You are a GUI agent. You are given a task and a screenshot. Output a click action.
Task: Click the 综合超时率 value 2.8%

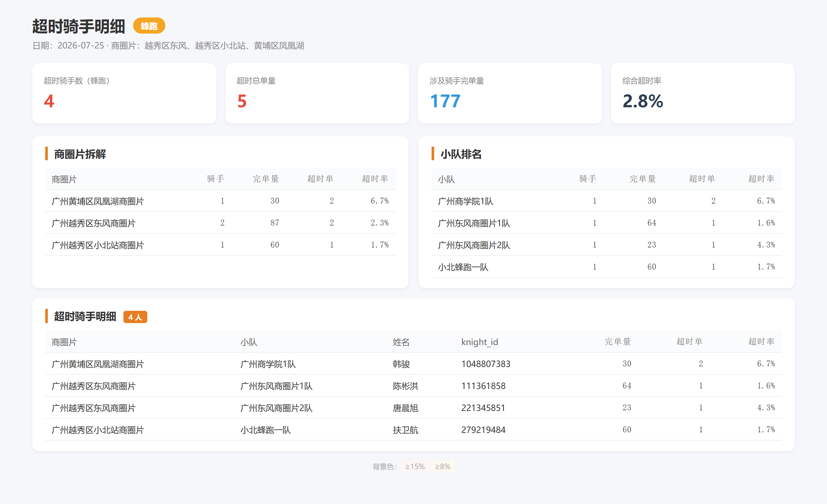[643, 101]
